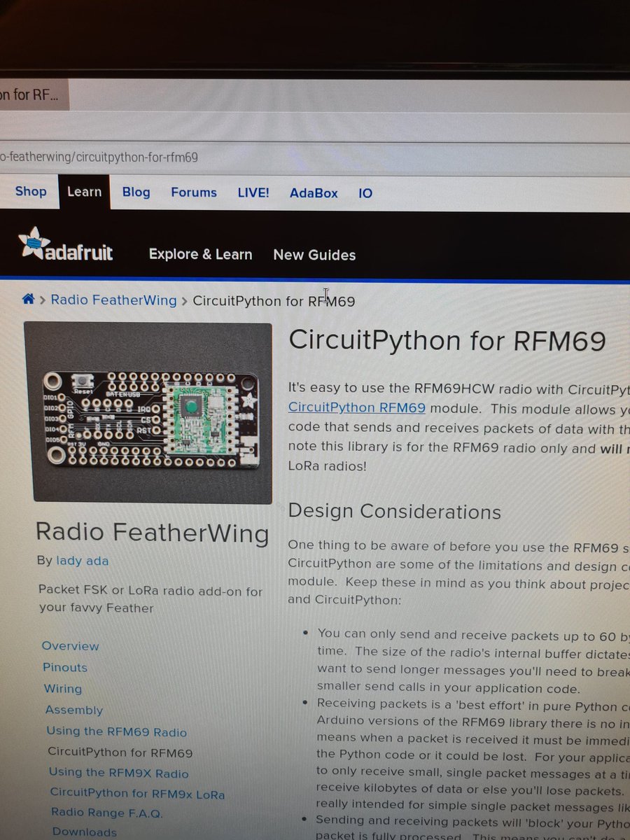Click the CircuitPython RFM69 module link
630x840 pixels.
(357, 408)
